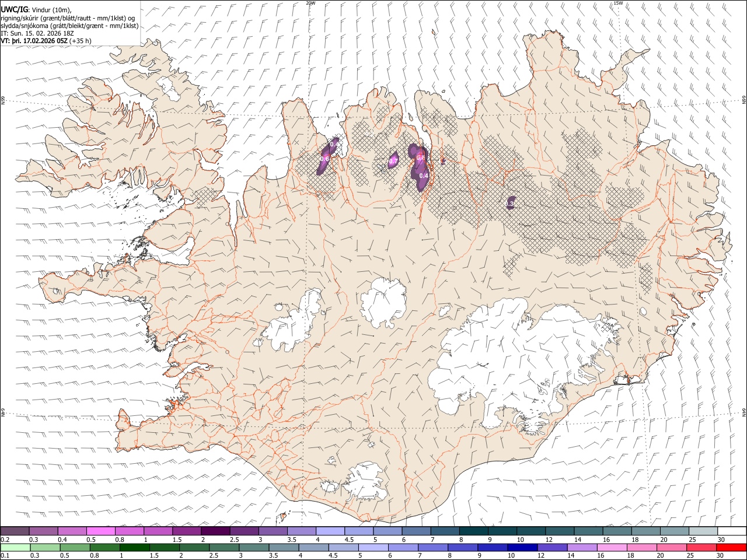Pick the upper scale swatch starting at 6
This screenshot has height=560, width=747.
(416, 531)
